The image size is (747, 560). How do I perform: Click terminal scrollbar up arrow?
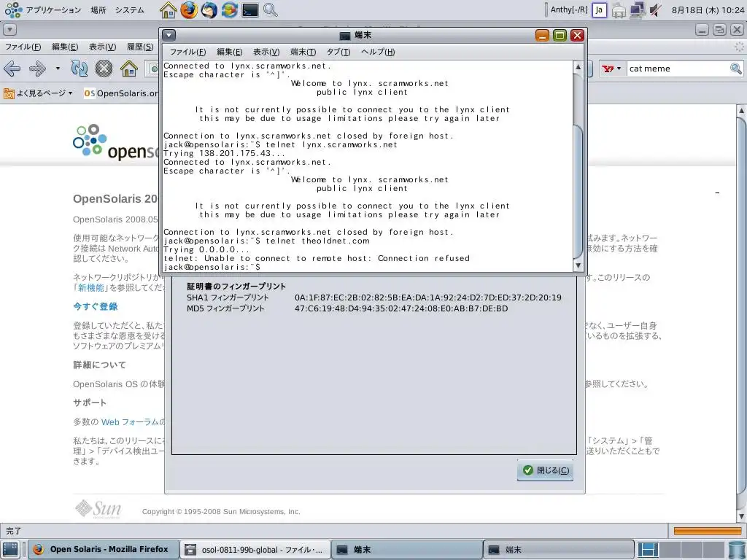[578, 67]
